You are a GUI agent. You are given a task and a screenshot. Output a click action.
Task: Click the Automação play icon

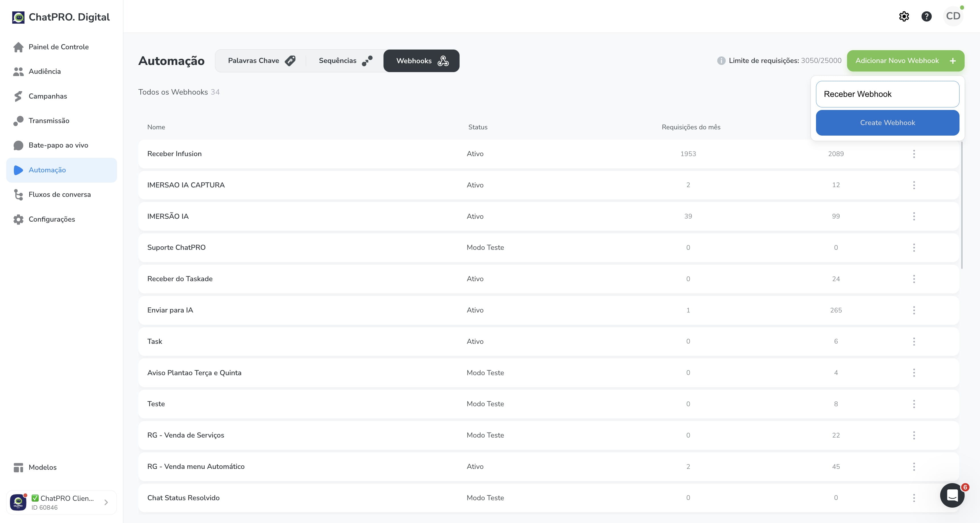point(18,170)
